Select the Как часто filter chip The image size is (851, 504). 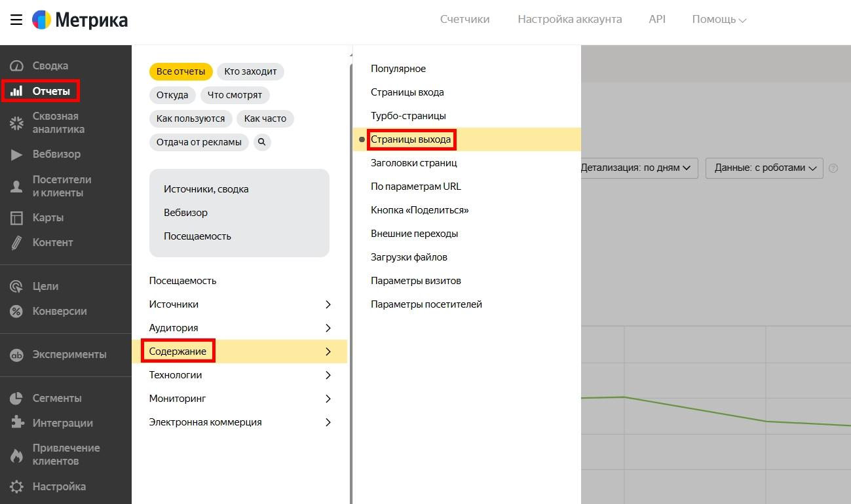click(265, 118)
